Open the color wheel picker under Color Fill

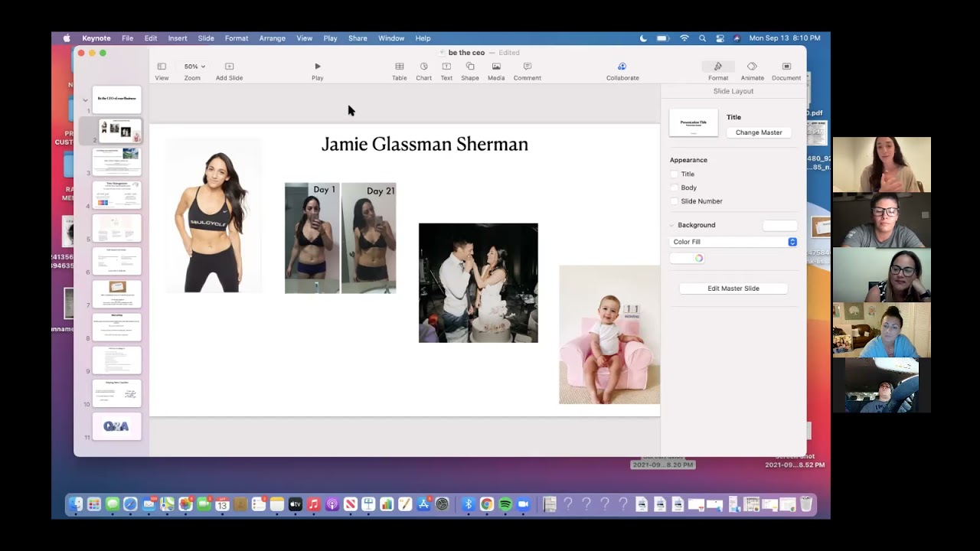coord(699,259)
